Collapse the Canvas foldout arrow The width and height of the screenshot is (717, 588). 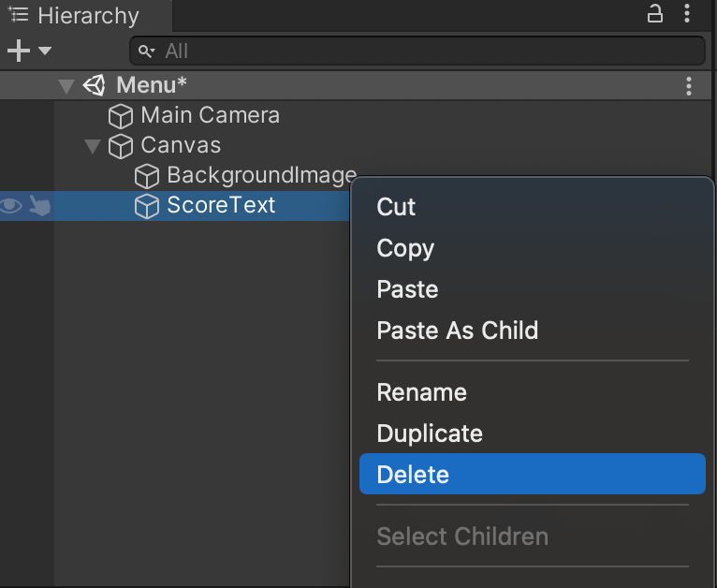[92, 146]
